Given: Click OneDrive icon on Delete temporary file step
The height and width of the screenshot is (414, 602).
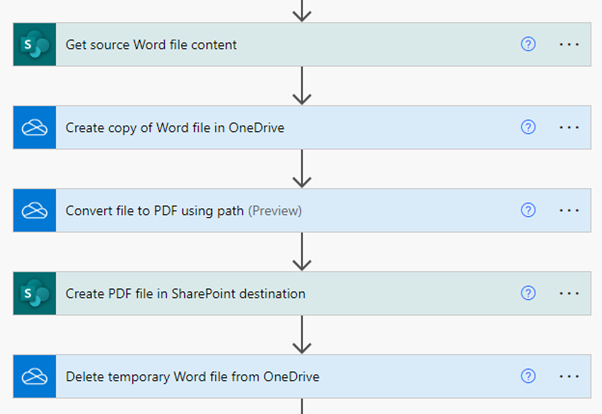Looking at the screenshot, I should point(34,377).
